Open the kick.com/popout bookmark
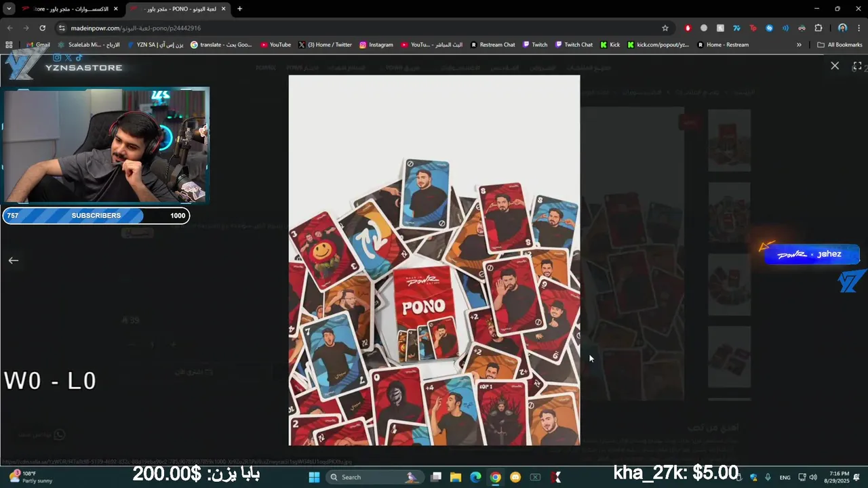 [x=658, y=45]
